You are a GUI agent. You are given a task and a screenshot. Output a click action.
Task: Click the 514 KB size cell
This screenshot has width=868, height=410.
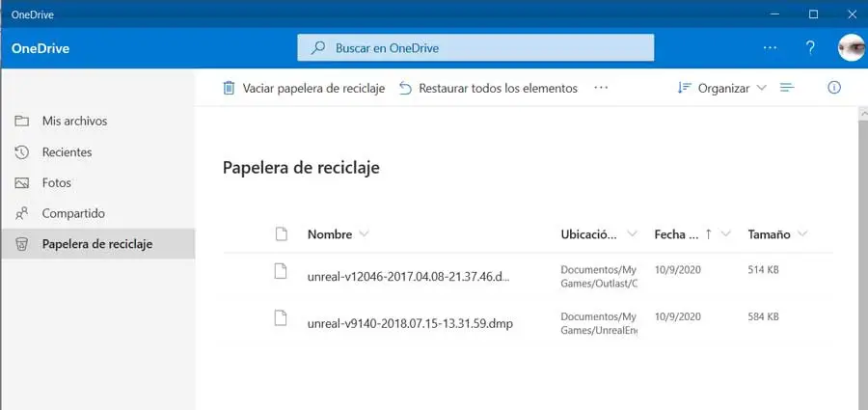point(764,270)
